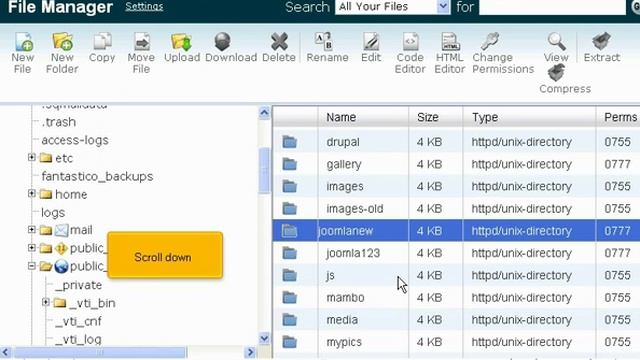Click the media folder icon
640x360 pixels.
289,320
